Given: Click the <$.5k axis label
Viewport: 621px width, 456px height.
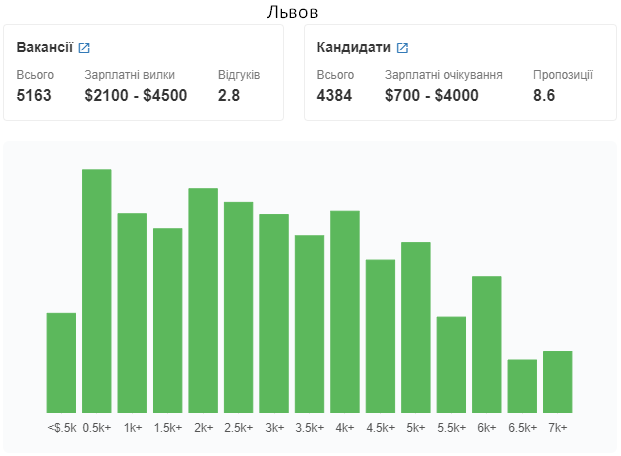Looking at the screenshot, I should click(62, 428).
